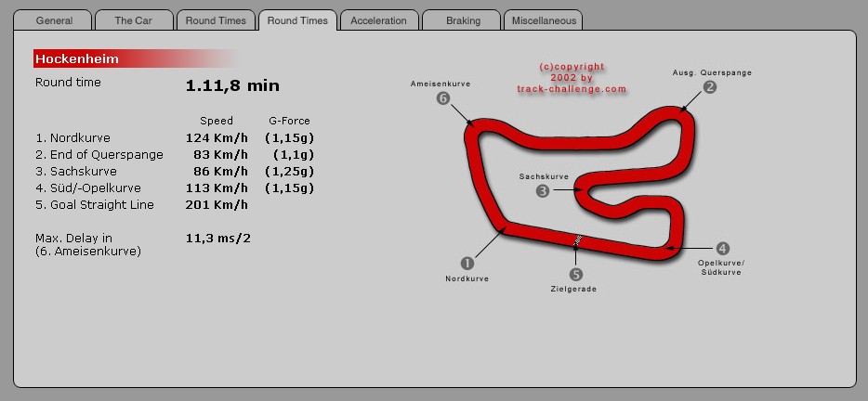Click the Hockenheim header bar
The image size is (868, 401).
pyautogui.click(x=136, y=58)
